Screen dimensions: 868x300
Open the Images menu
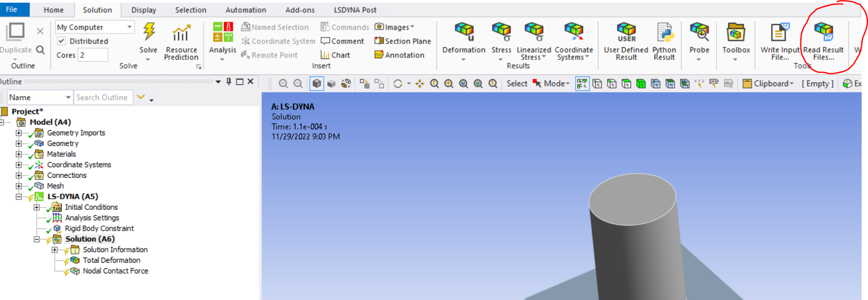(394, 27)
